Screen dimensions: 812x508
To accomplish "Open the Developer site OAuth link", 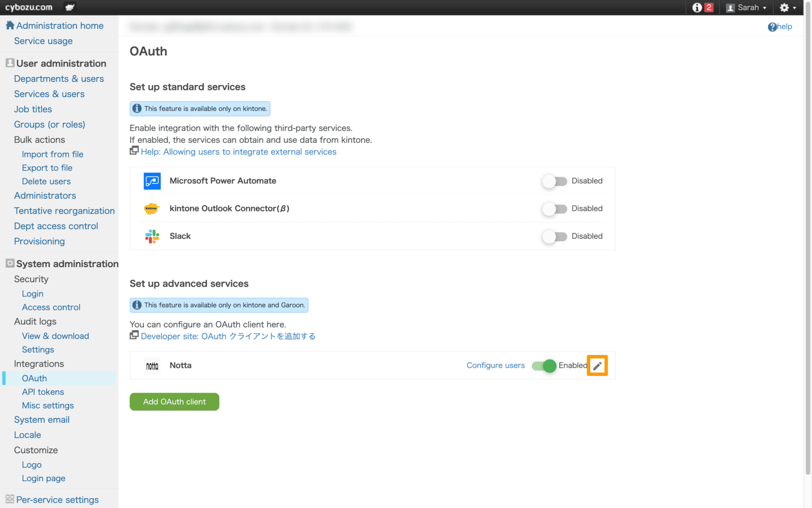I will coord(228,336).
